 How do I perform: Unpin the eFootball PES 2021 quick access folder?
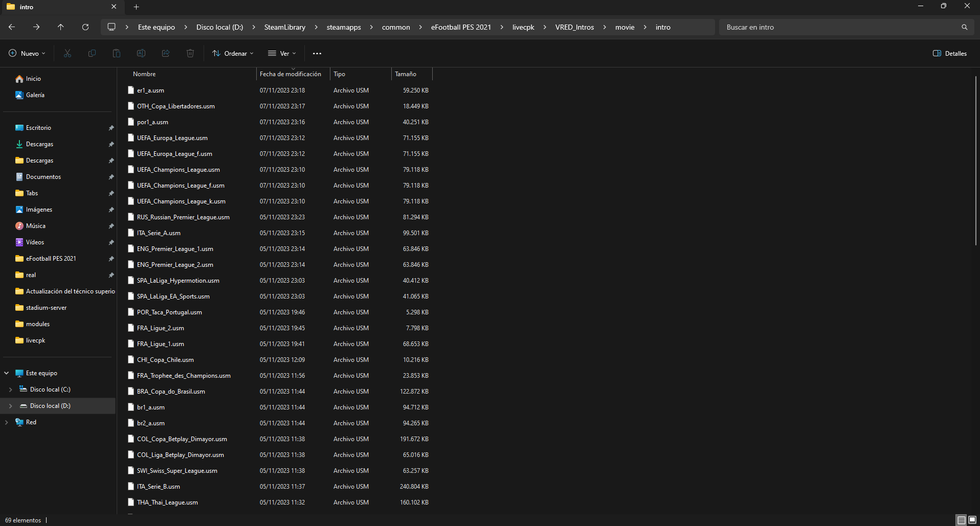(x=111, y=259)
